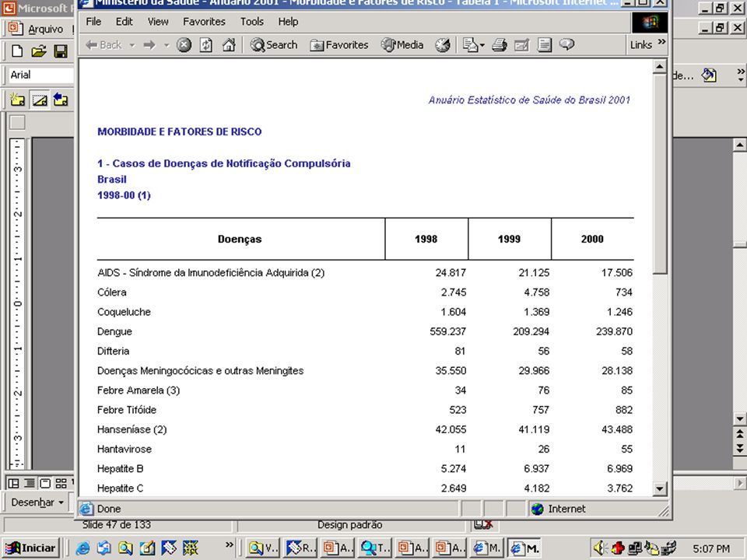Click Open folder icon in PowerPoint
The width and height of the screenshot is (747, 560).
tap(39, 51)
